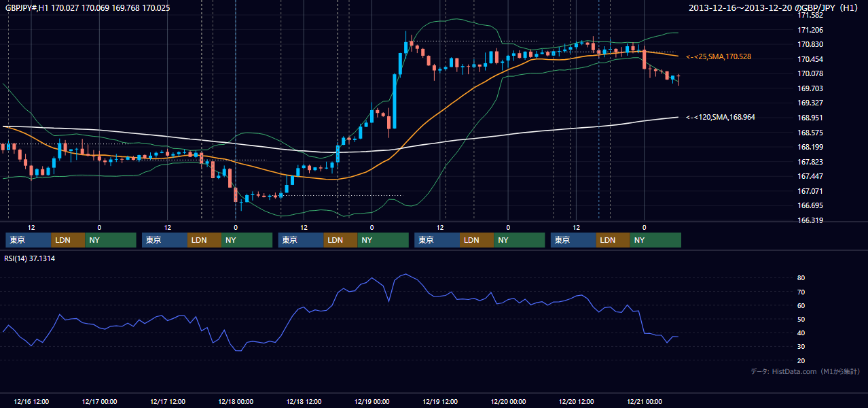The width and height of the screenshot is (868, 408).
Task: Click price axis label 170.078
Action: (810, 73)
